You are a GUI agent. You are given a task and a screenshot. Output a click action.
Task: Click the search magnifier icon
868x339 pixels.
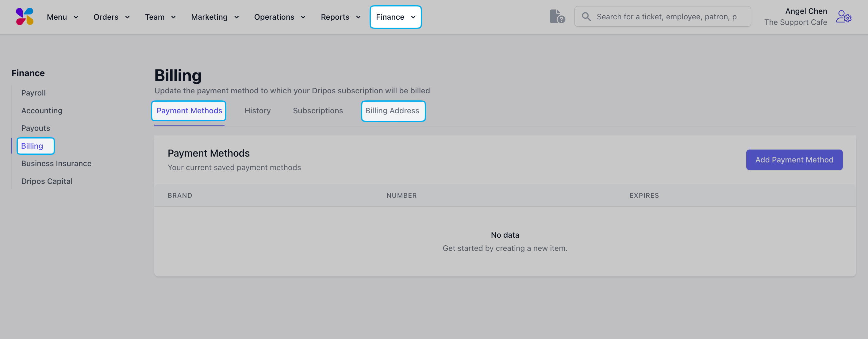[x=586, y=17]
